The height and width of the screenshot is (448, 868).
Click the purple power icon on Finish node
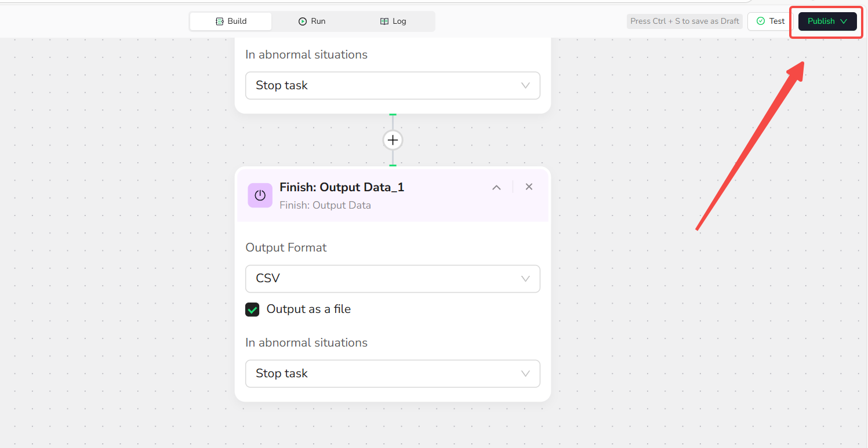(260, 195)
